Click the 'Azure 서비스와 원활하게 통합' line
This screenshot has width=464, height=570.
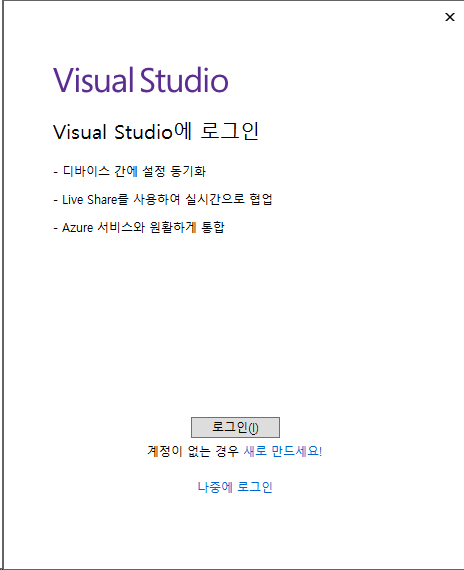(x=139, y=228)
